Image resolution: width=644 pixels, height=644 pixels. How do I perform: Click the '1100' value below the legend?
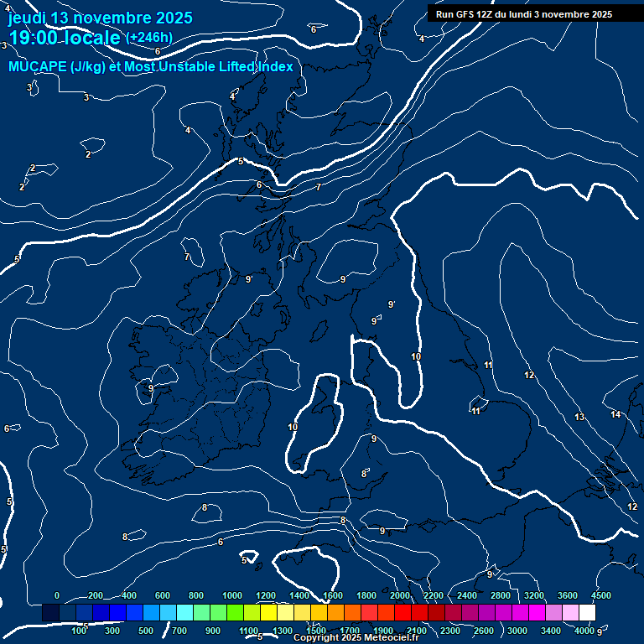tap(249, 631)
